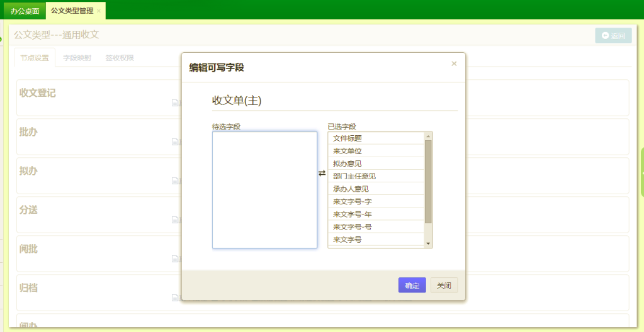
Task: Switch to the 办公桌面 tab
Action: click(x=25, y=11)
